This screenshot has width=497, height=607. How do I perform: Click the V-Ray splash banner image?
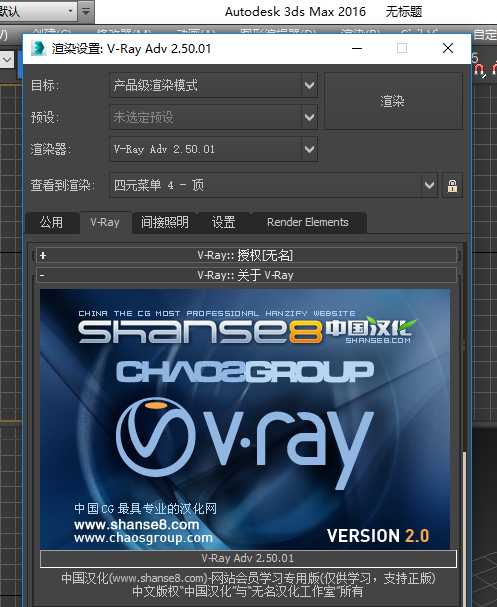click(245, 419)
